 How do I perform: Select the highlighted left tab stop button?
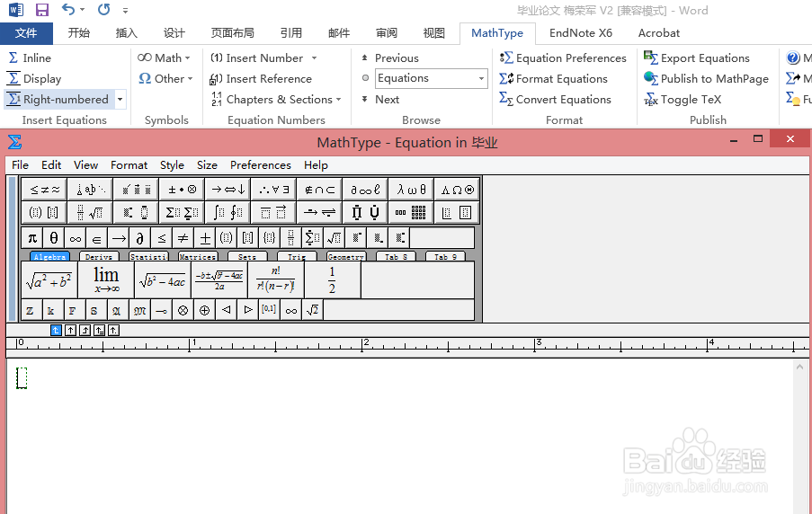56,331
